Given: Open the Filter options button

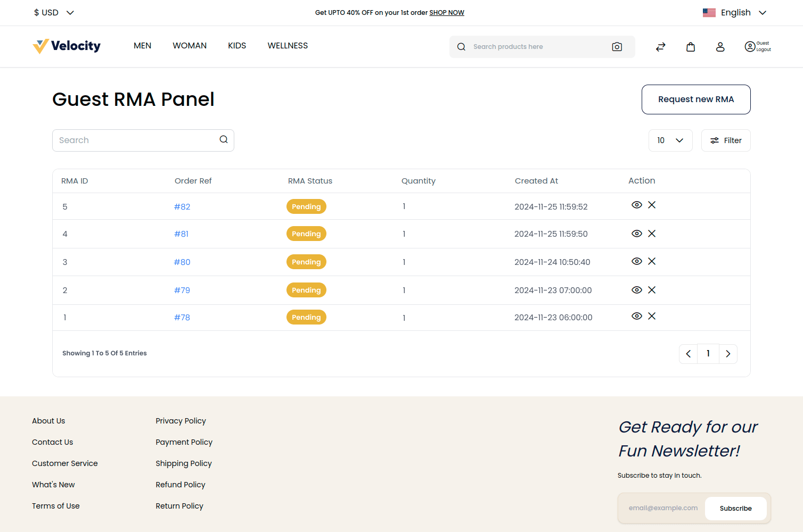Looking at the screenshot, I should [726, 140].
